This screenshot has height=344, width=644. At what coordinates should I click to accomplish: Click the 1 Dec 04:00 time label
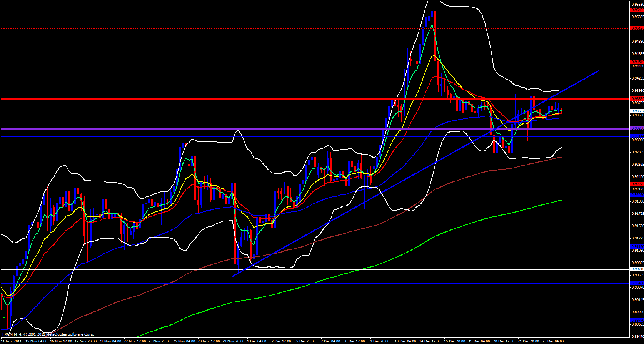pos(256,341)
